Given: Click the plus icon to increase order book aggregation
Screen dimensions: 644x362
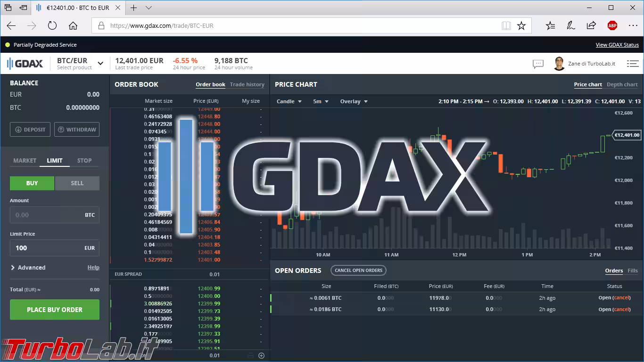Looking at the screenshot, I should (261, 355).
